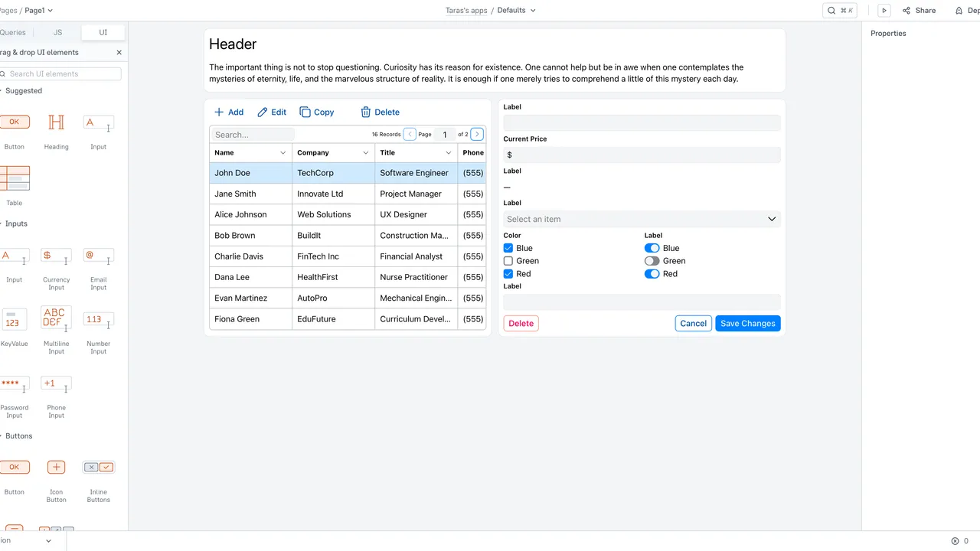Image resolution: width=980 pixels, height=551 pixels.
Task: Click Delete in the table toolbar
Action: tap(381, 112)
